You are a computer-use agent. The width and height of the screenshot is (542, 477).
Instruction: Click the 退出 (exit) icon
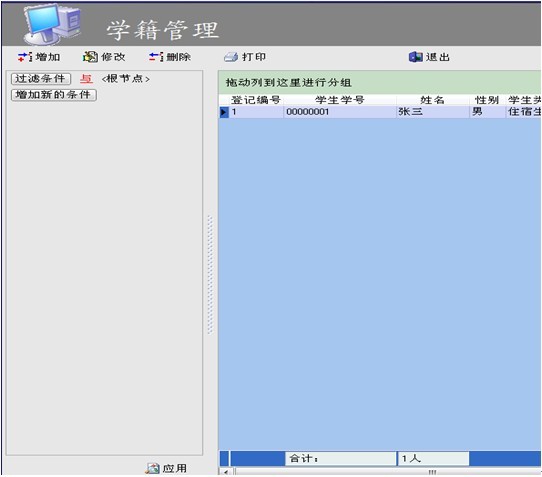point(415,57)
